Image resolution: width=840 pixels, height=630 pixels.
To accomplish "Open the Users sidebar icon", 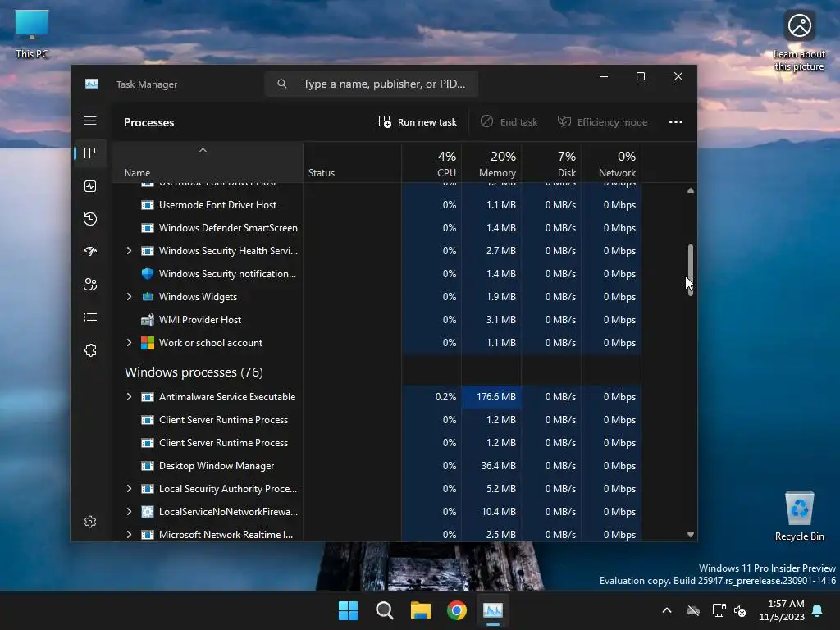I will point(90,285).
